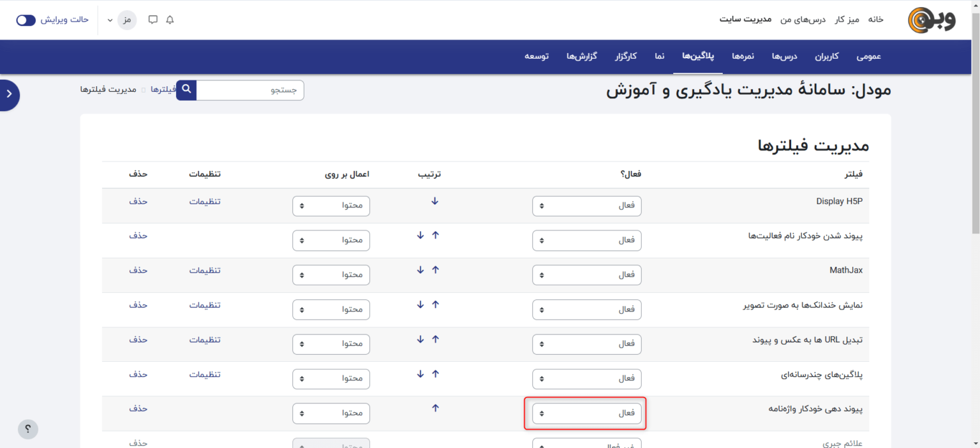Open user menu dropdown beside avatar

pyautogui.click(x=110, y=20)
